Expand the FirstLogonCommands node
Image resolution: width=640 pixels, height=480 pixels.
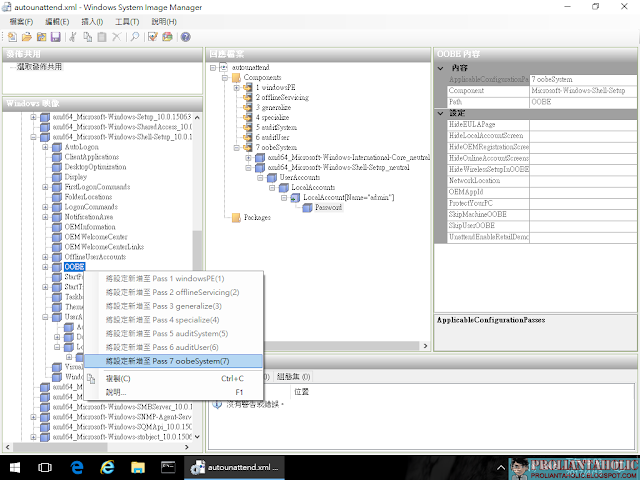45,187
